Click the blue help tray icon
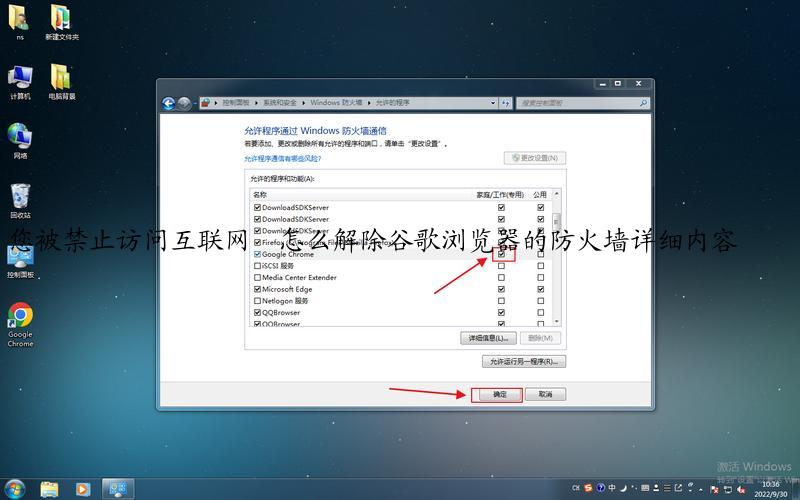 [x=601, y=488]
